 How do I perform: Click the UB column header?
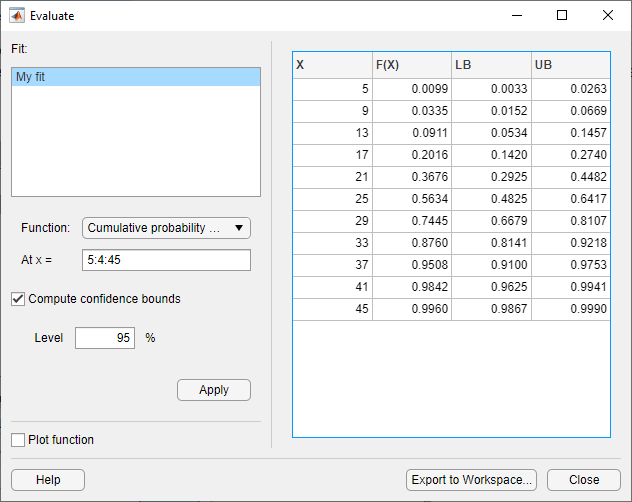pos(570,65)
